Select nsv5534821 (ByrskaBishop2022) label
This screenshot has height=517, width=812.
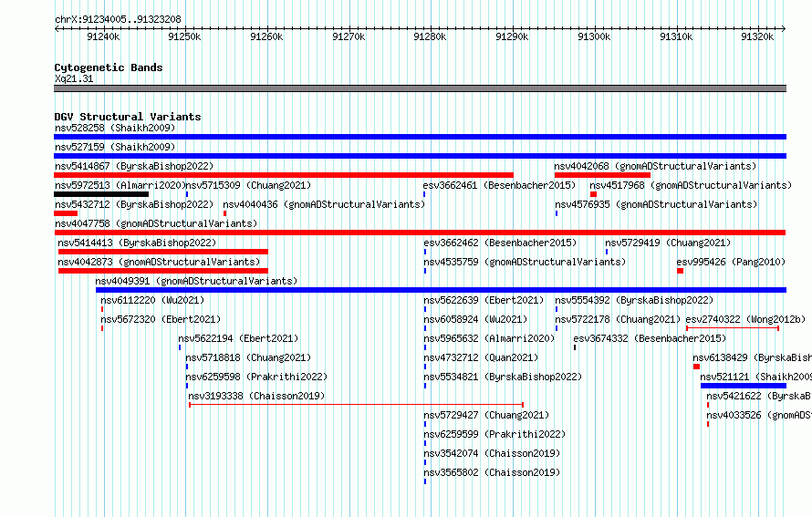point(503,377)
